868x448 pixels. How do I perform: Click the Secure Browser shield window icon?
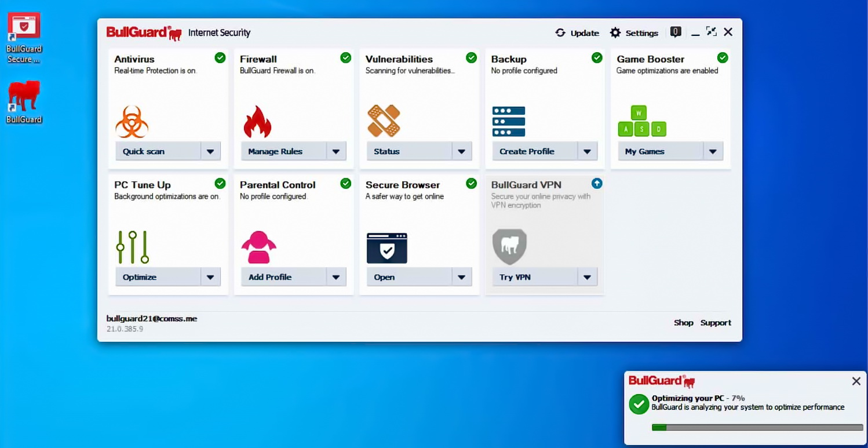[x=387, y=248]
